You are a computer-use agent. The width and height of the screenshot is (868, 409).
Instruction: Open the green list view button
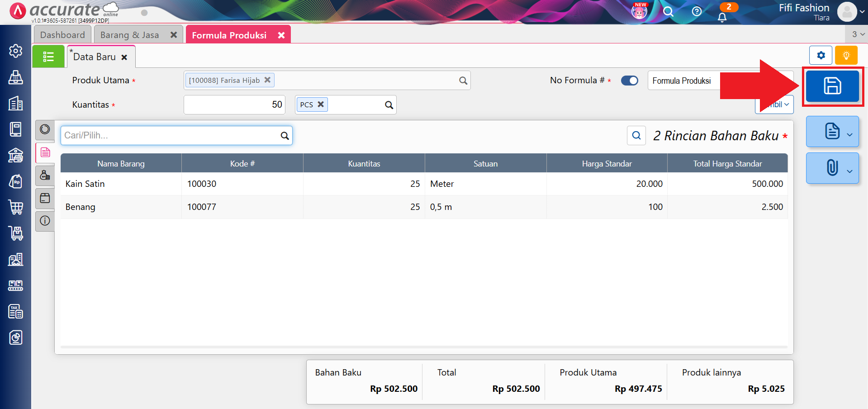[48, 57]
